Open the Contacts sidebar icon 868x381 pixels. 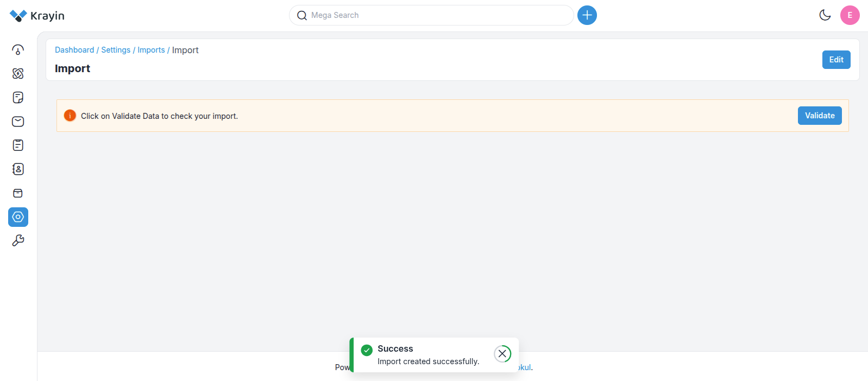point(18,169)
